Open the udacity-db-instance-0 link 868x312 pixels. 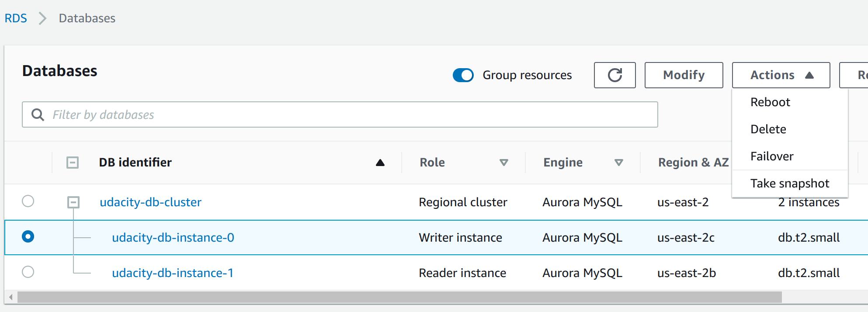click(x=173, y=237)
